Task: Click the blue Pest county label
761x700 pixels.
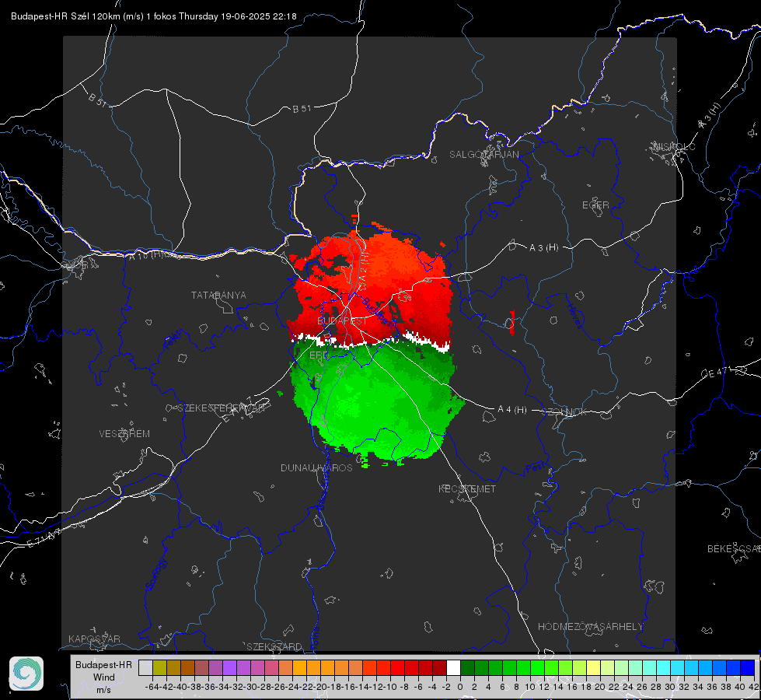Action: click(x=536, y=468)
